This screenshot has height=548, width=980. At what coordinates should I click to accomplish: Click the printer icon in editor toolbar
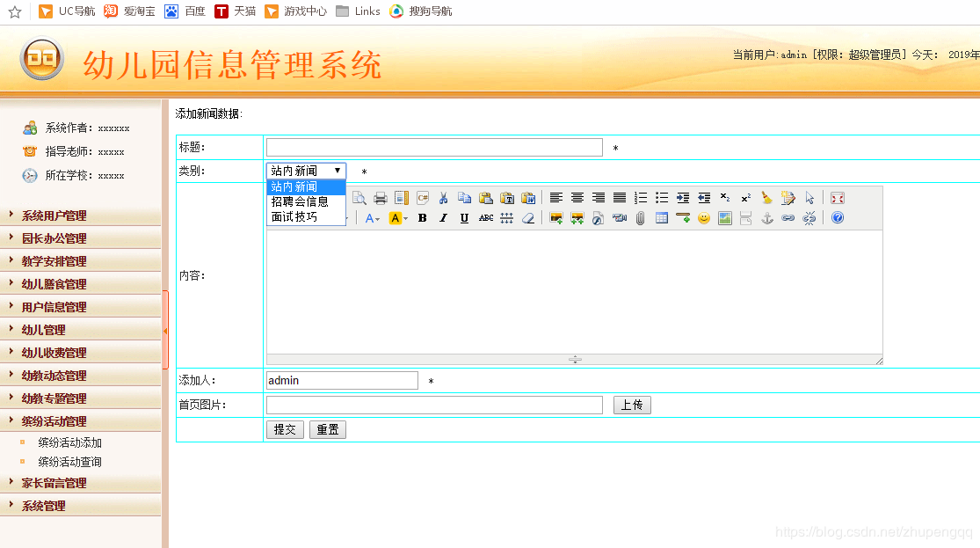click(x=380, y=198)
